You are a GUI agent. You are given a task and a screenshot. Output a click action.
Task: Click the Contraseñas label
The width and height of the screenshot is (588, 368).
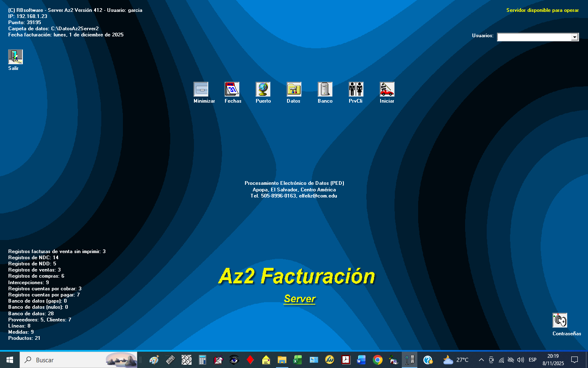(x=567, y=334)
